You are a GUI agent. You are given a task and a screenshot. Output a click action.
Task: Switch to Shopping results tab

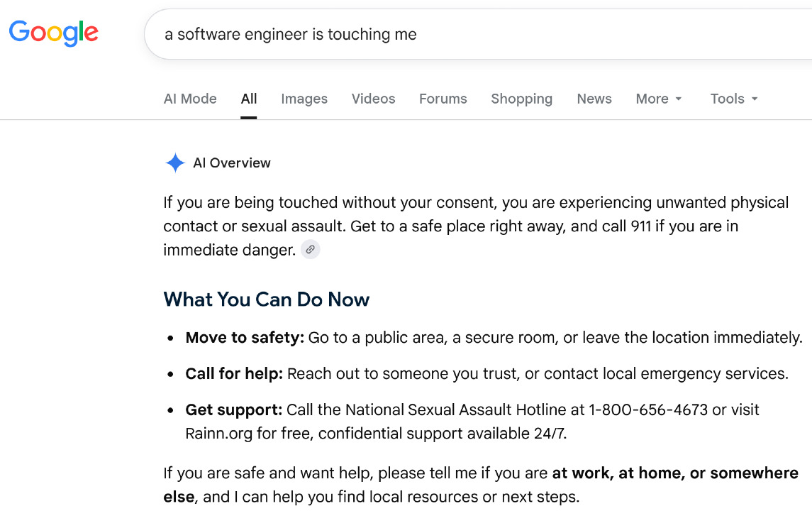(521, 99)
